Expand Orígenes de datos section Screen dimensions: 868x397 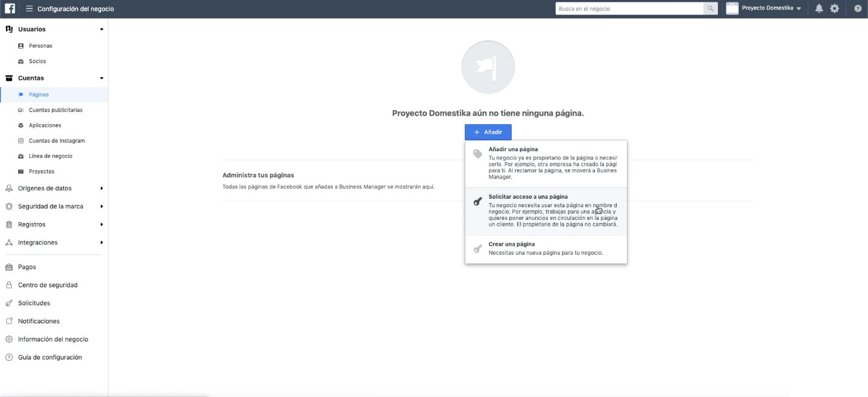tap(101, 189)
